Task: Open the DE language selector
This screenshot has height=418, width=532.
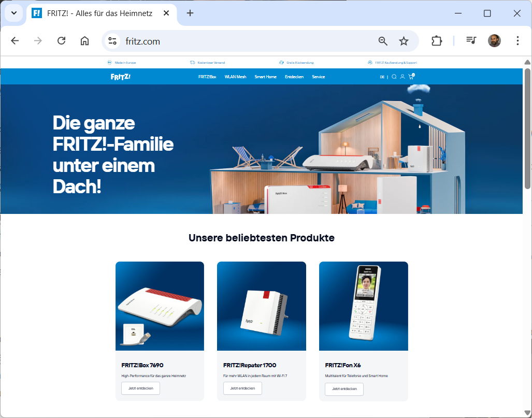Action: coord(382,77)
